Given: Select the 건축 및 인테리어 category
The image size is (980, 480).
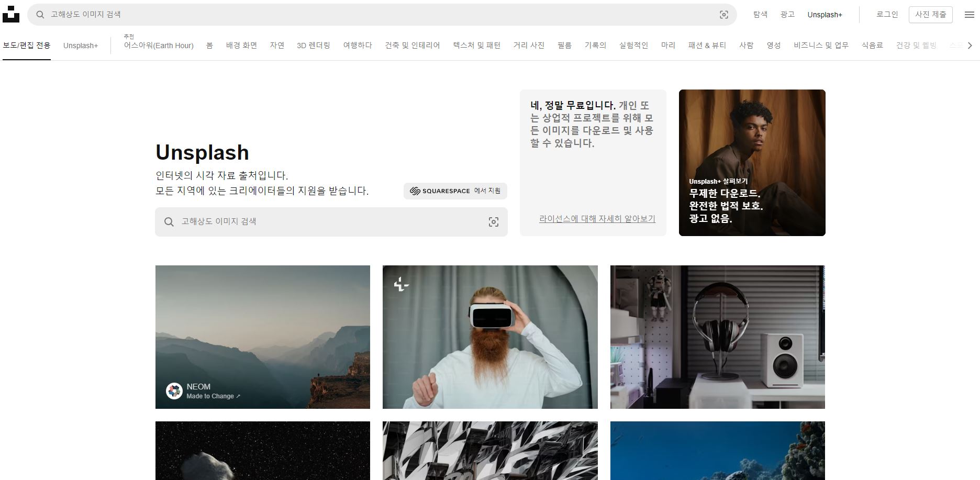Looking at the screenshot, I should [413, 46].
